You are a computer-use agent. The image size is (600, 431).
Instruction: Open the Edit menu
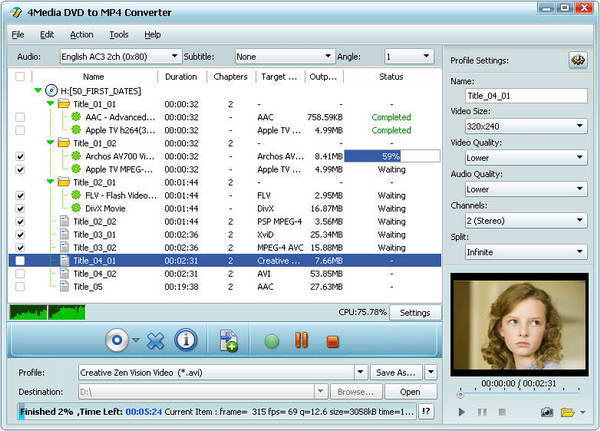pos(47,35)
